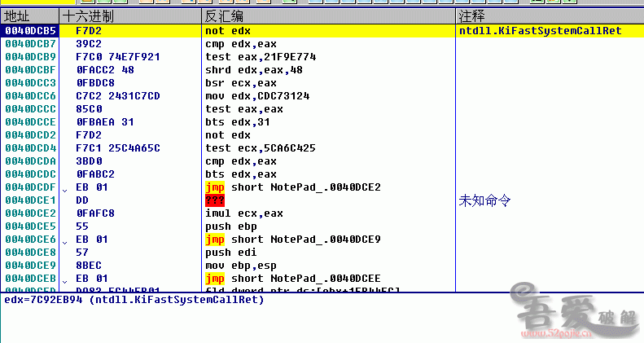Select the 'push ebp' instruction at 0040DCE5
The image size is (644, 343).
pos(226,226)
